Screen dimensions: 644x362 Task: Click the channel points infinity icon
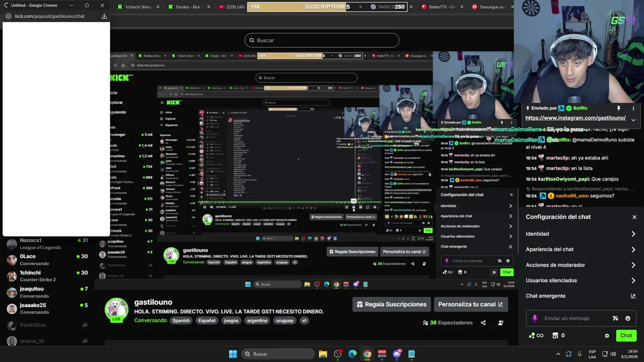click(536, 335)
